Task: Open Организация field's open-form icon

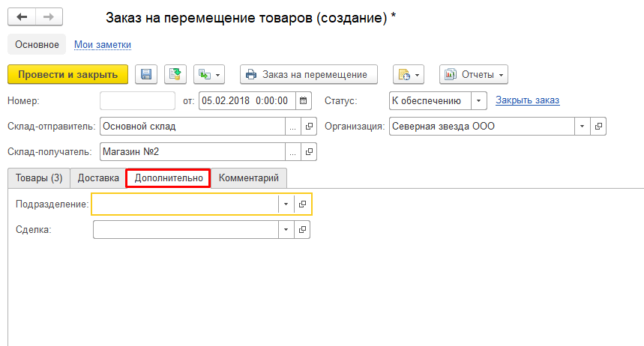Action: [598, 127]
